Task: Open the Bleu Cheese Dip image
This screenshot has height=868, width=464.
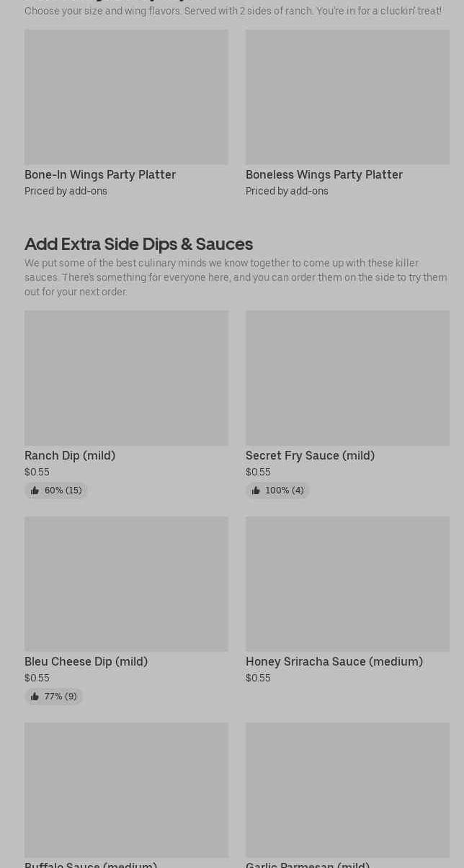Action: point(126,583)
